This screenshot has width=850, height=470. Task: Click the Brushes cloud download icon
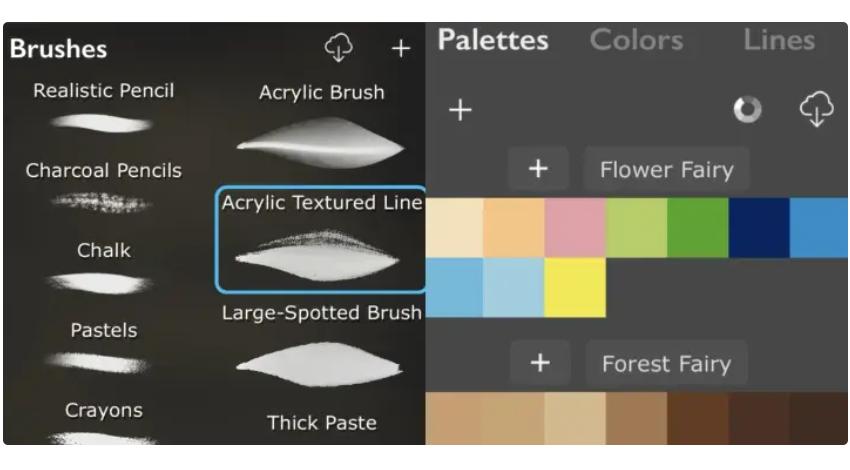click(x=340, y=46)
